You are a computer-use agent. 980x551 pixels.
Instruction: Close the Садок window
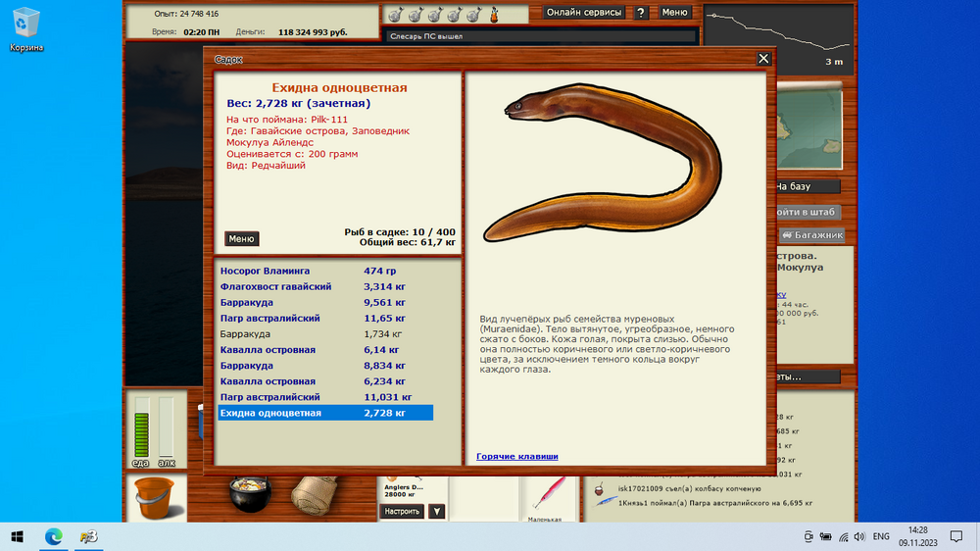tap(763, 59)
